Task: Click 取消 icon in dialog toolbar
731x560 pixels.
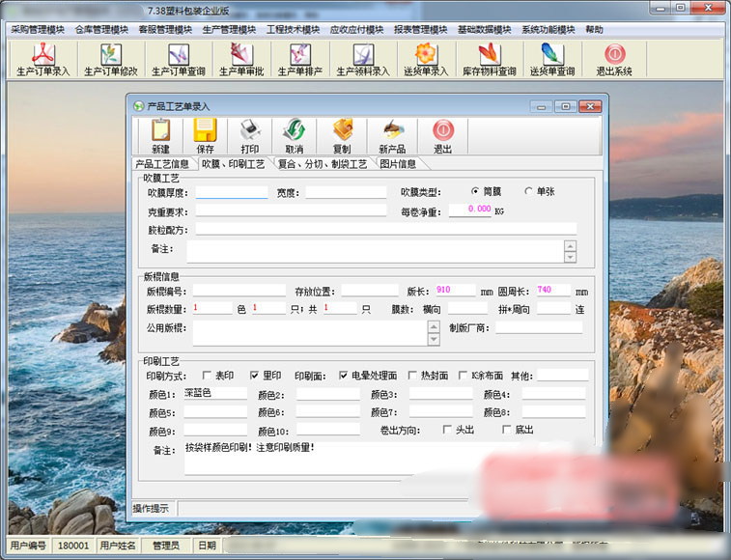Action: click(x=295, y=136)
